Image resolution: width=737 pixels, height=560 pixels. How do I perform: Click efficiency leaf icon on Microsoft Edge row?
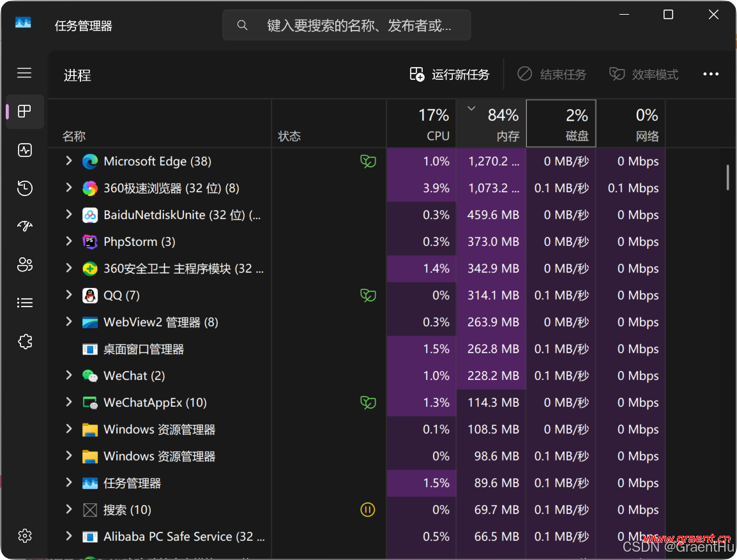[368, 162]
